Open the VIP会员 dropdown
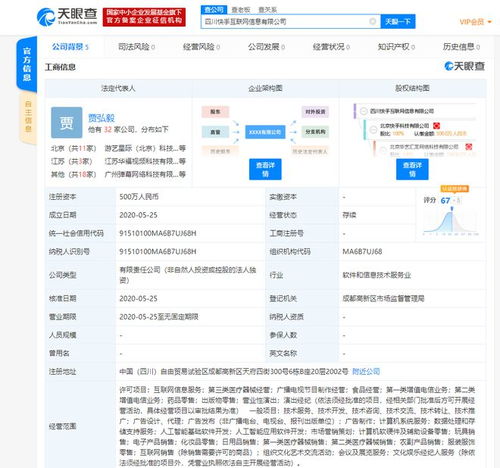 click(475, 22)
